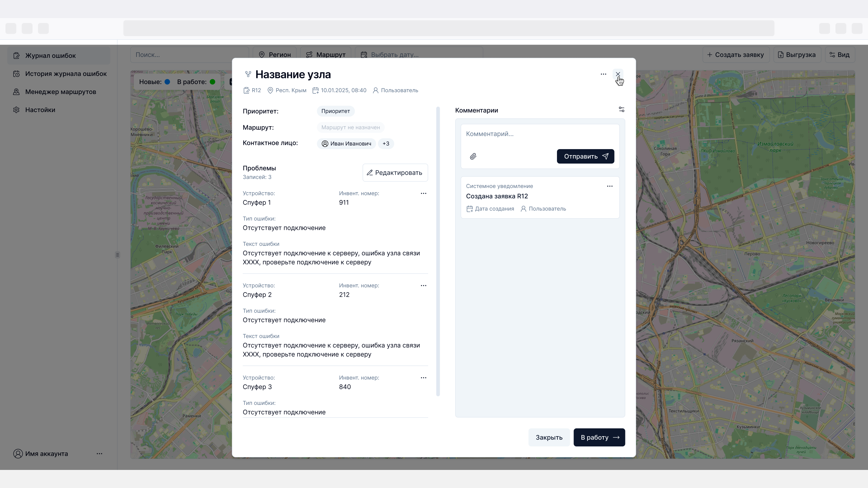Expand the +3 contacts chip
The height and width of the screenshot is (488, 868).
point(386,143)
